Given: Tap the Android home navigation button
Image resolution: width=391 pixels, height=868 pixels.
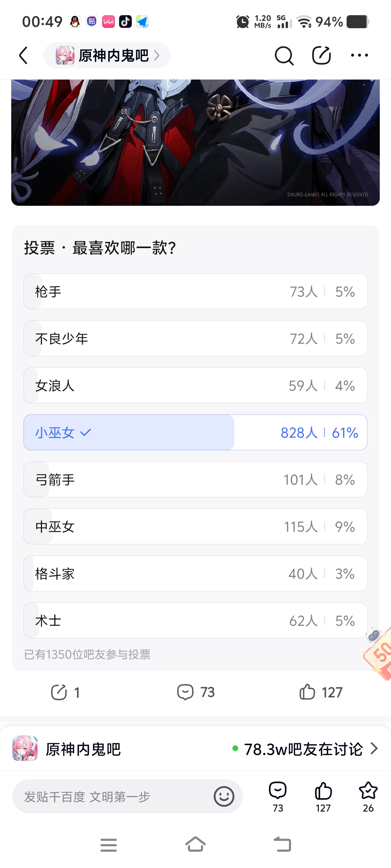Looking at the screenshot, I should click(x=195, y=845).
